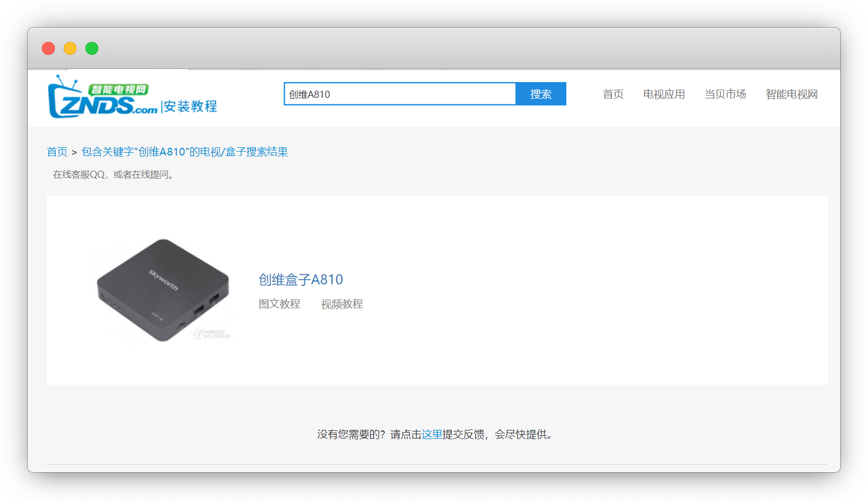Maximize the window using the green button
The image size is (868, 500).
[x=92, y=48]
